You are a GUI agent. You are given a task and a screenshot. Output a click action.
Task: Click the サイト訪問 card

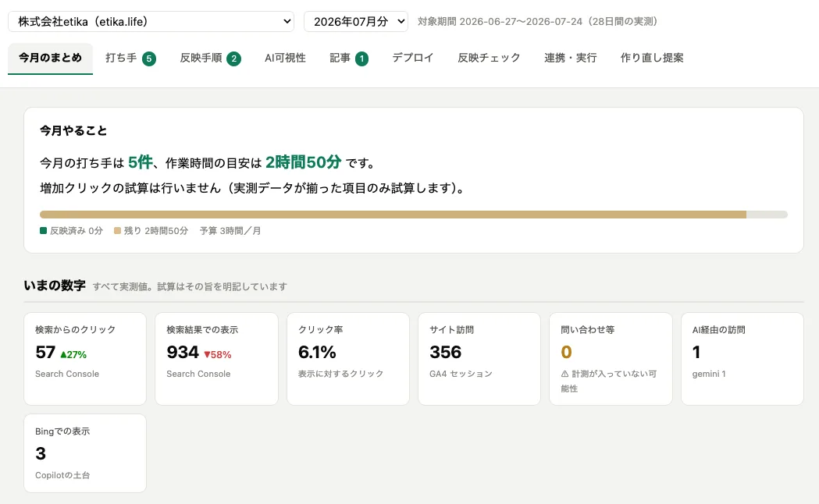(479, 359)
